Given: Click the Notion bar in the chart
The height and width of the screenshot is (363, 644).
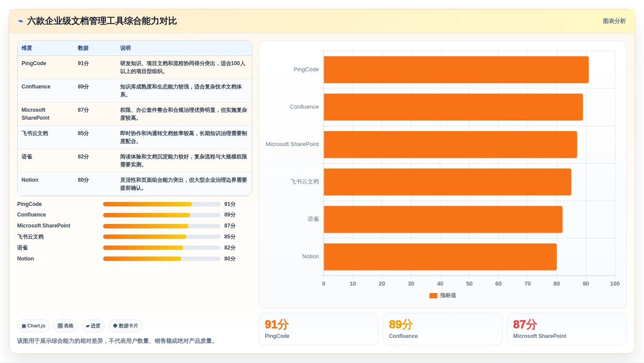Looking at the screenshot, I should tap(440, 257).
